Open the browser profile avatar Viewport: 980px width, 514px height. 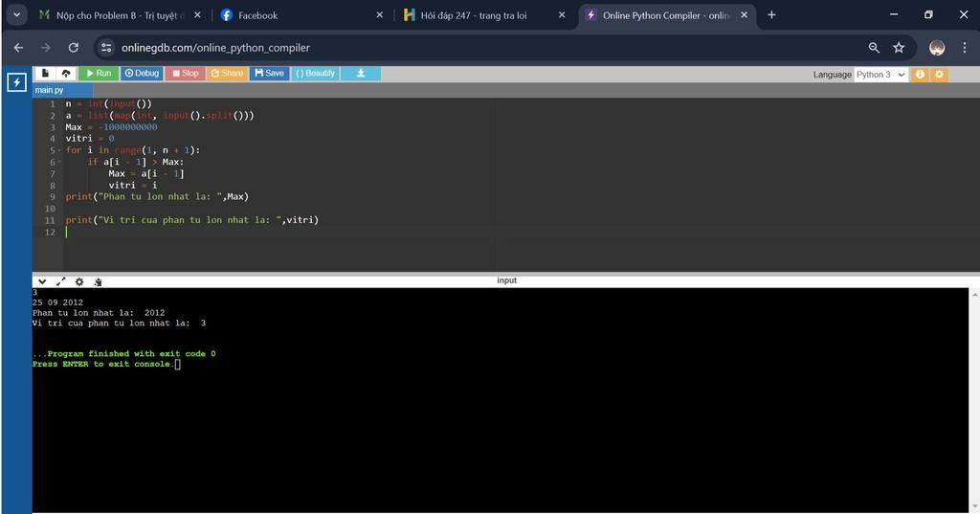936,48
